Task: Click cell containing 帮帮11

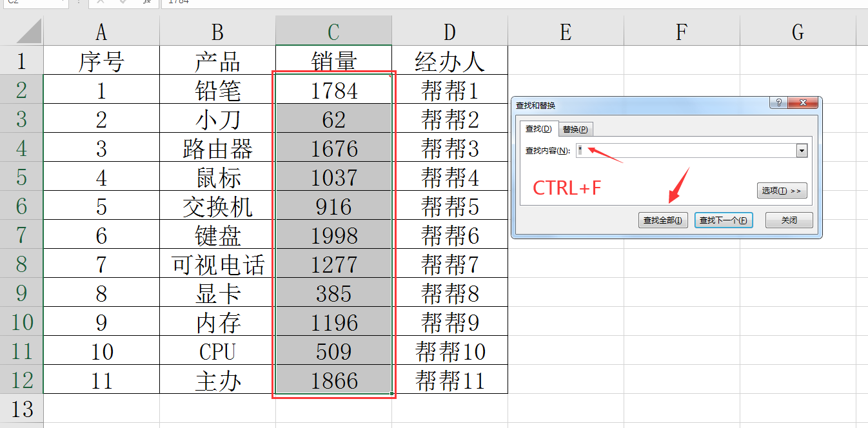Action: pyautogui.click(x=449, y=379)
